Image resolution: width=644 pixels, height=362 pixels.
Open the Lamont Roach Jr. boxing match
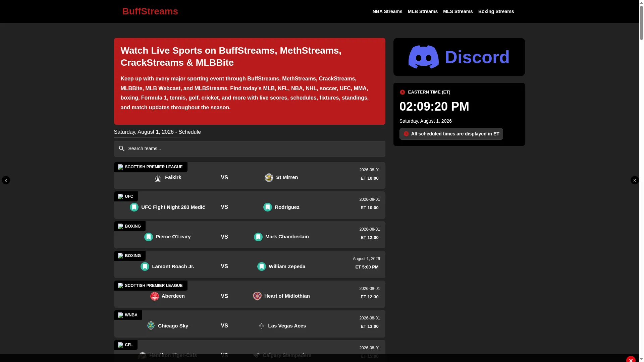coord(250,264)
